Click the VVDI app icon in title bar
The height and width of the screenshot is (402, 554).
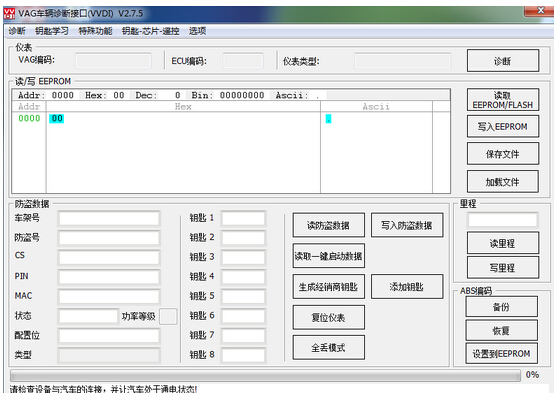tap(9, 13)
